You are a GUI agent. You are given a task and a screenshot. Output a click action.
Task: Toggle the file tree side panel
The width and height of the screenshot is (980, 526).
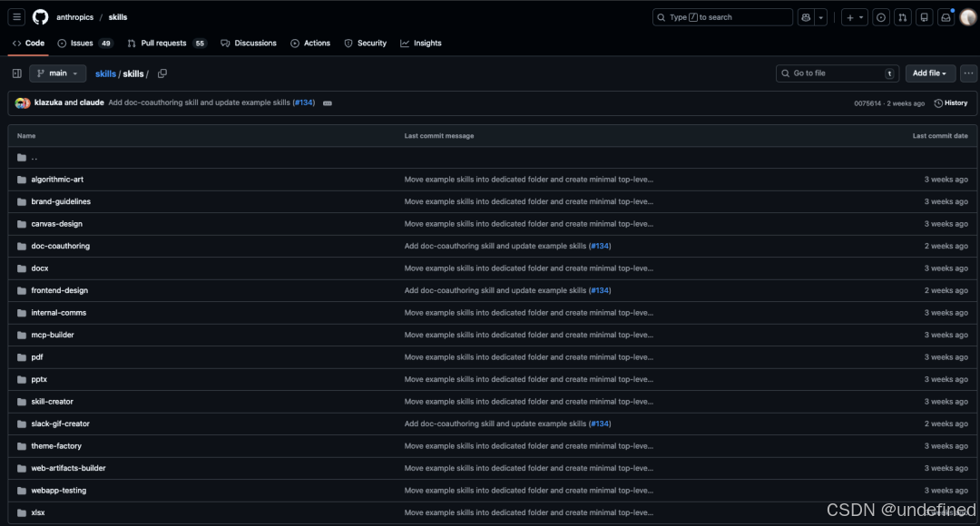(x=17, y=73)
